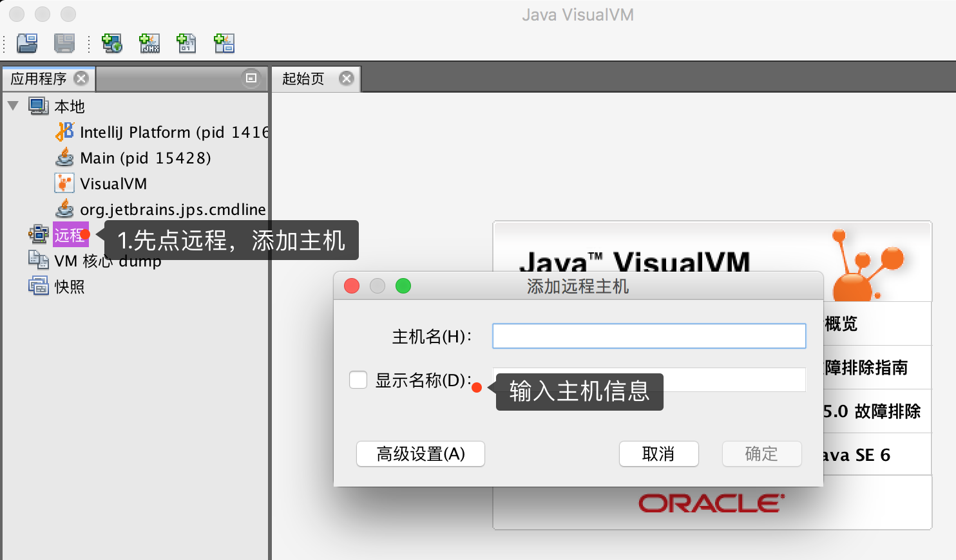Select the VM 核心 dump node
The width and height of the screenshot is (956, 560).
pyautogui.click(x=106, y=261)
